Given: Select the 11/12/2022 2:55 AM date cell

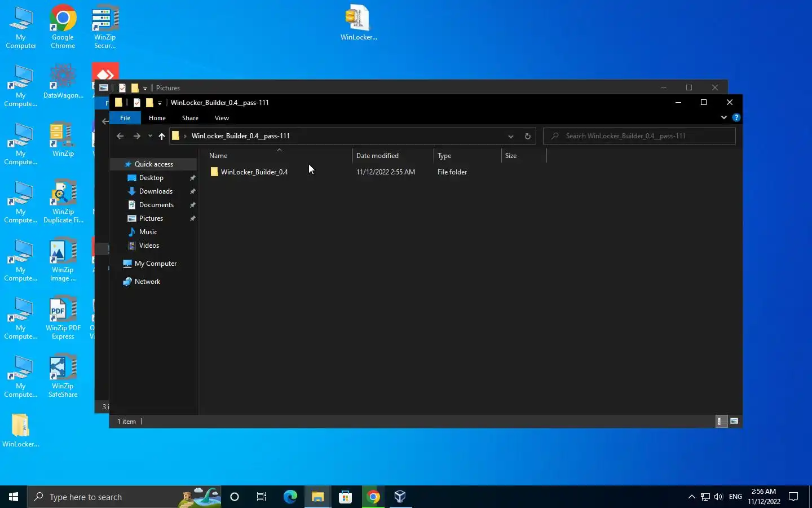Looking at the screenshot, I should 386,172.
